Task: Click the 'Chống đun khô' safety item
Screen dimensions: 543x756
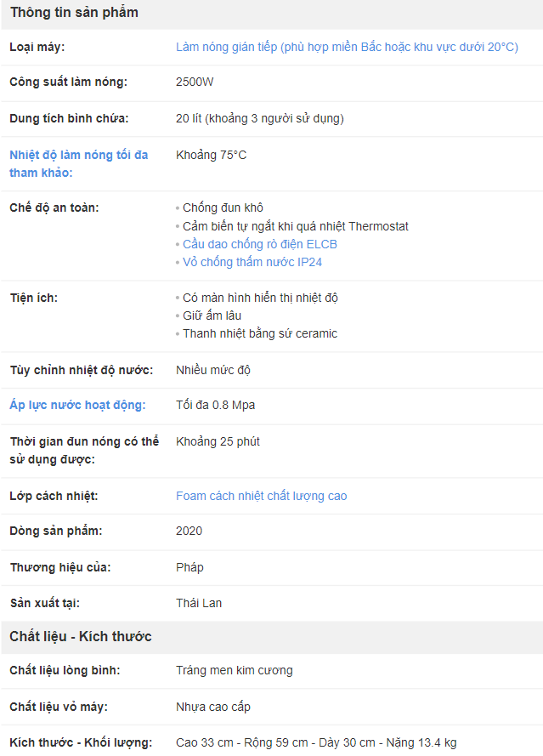Action: 223,207
